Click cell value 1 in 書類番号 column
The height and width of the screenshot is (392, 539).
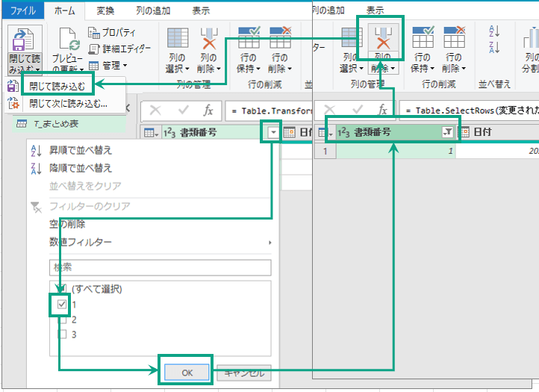click(x=396, y=151)
